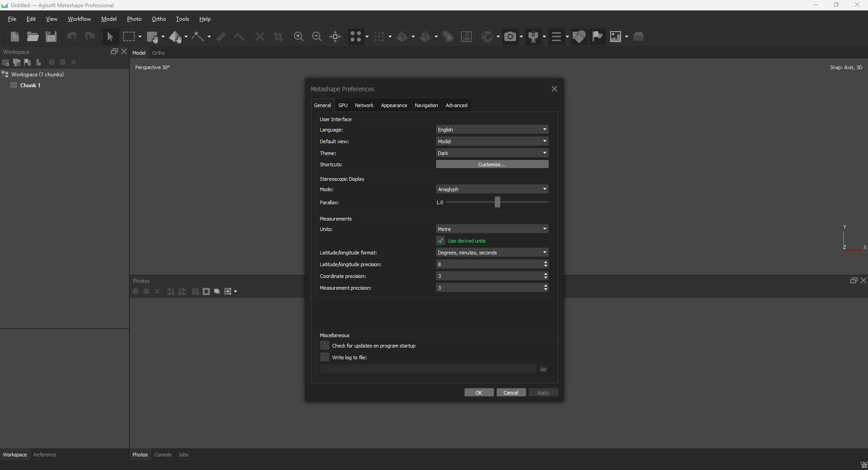Viewport: 868px width, 470px height.
Task: Select Chunk 1 in the workspace tree
Action: 30,85
